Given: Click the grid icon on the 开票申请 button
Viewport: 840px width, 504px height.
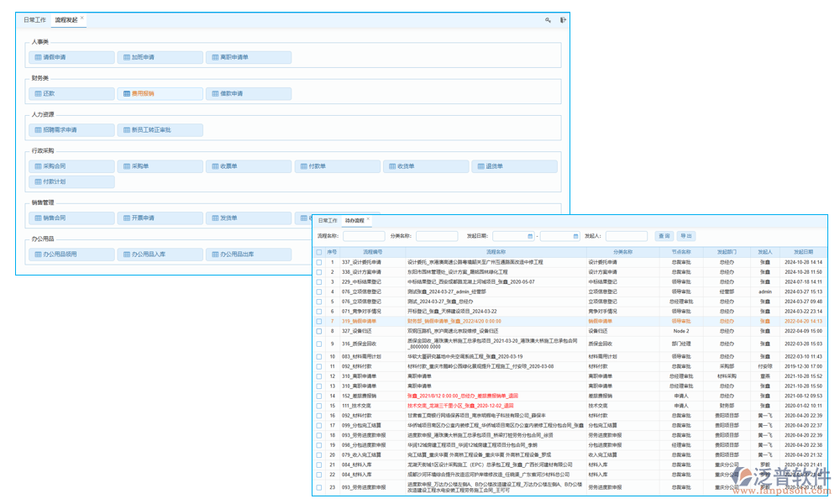Looking at the screenshot, I should click(x=127, y=218).
